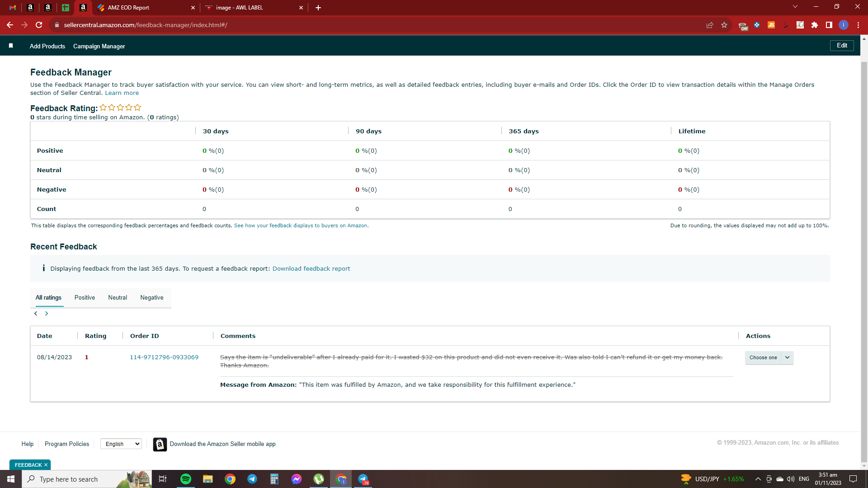Open the Learn more link

point(122,93)
